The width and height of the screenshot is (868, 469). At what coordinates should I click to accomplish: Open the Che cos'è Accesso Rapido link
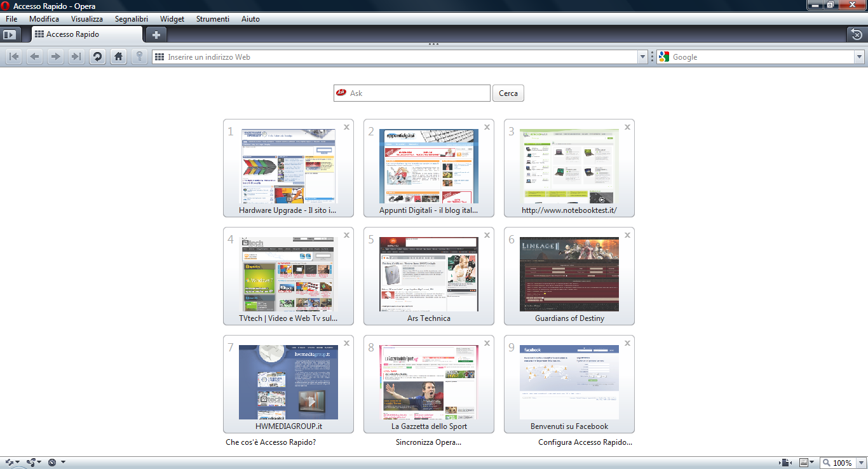click(x=271, y=442)
